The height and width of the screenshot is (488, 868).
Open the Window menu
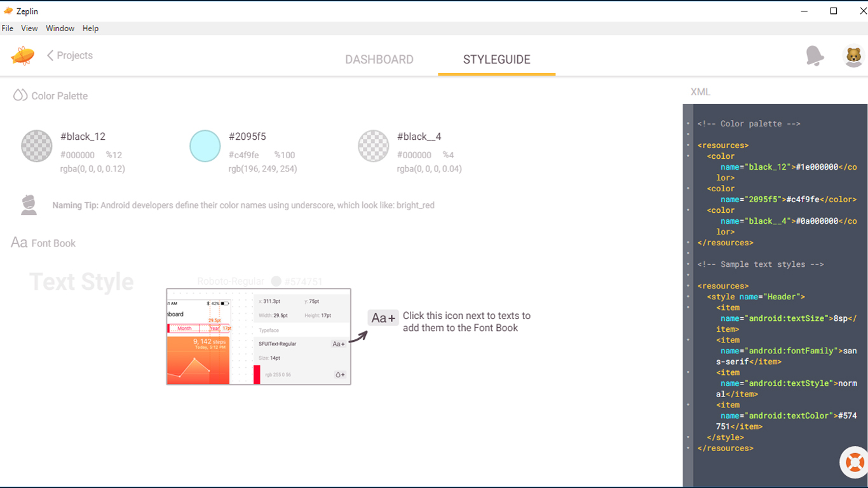(x=60, y=28)
